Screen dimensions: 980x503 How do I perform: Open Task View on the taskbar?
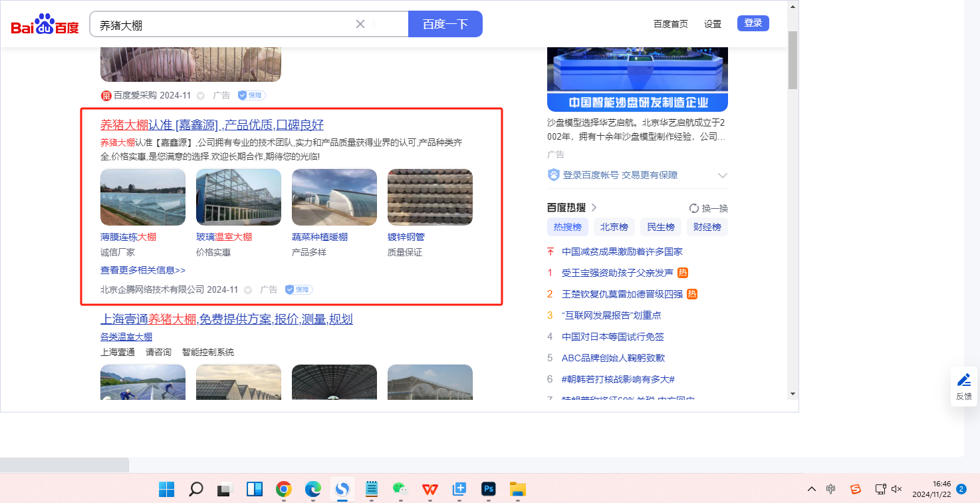pyautogui.click(x=225, y=490)
